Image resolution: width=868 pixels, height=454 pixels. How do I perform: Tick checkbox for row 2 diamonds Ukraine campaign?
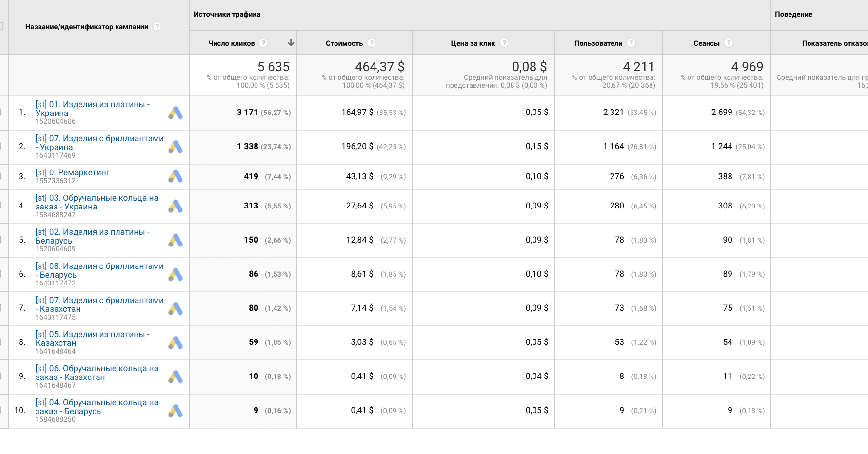tap(1, 147)
